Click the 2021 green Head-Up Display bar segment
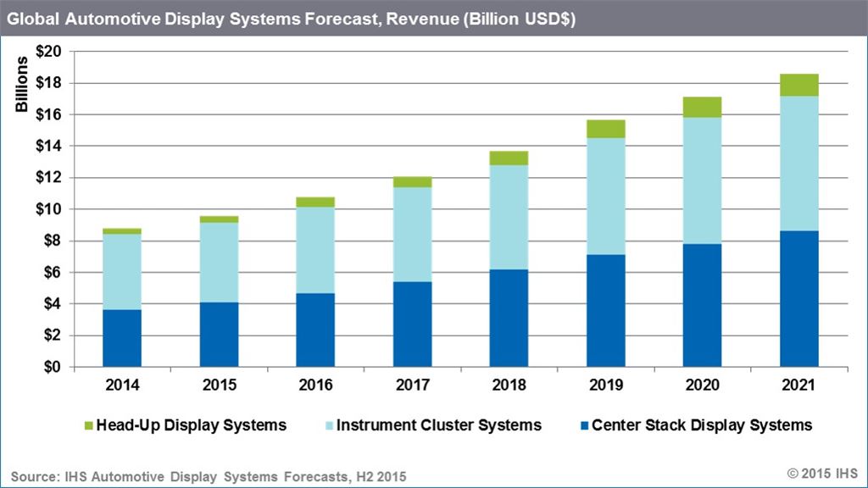 click(x=799, y=85)
